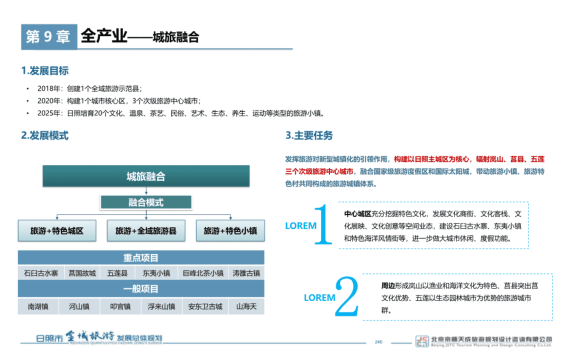
Task: Select the "融合模式" diagram box
Action: [146, 202]
